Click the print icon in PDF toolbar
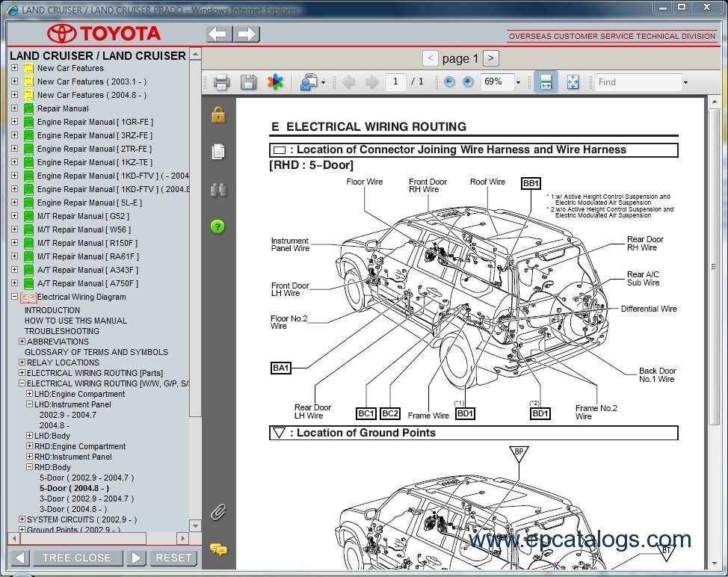 [221, 82]
